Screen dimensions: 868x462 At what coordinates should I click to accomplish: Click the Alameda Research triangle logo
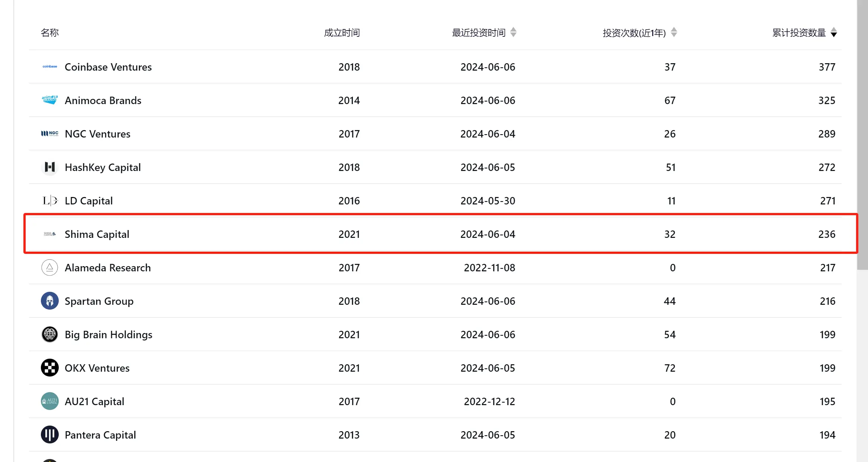pos(49,268)
